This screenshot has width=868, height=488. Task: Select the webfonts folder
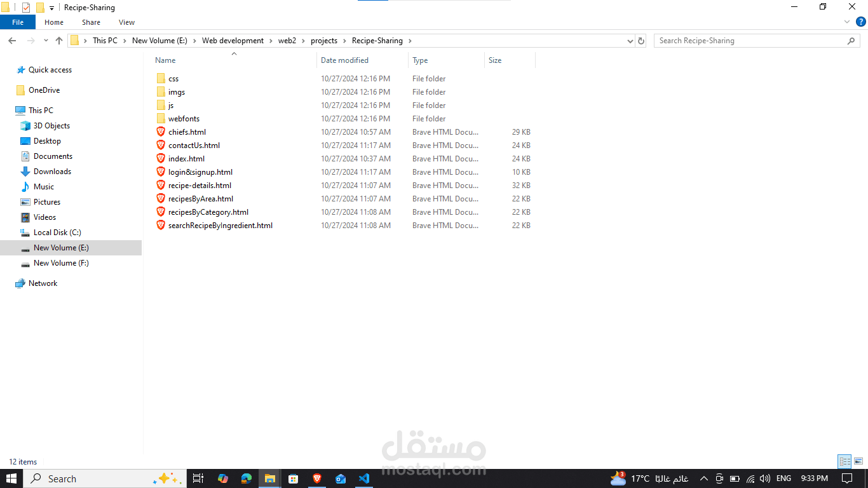184,119
